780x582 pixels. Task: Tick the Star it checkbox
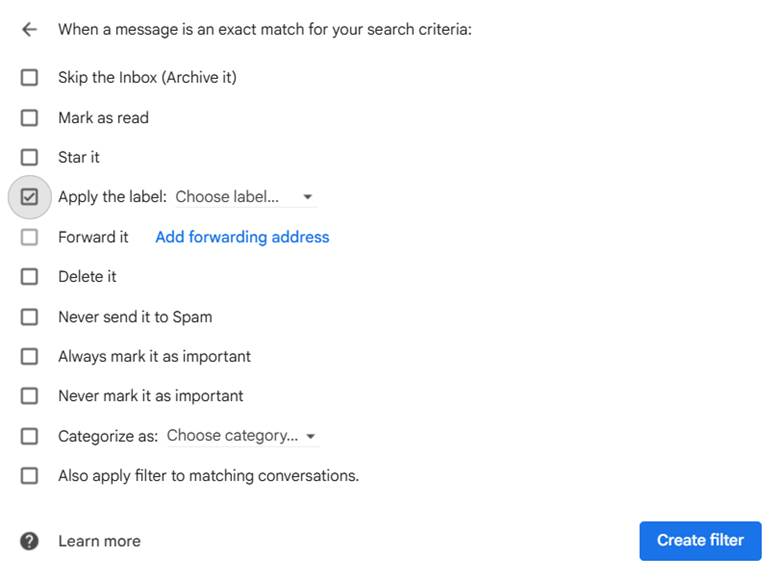29,157
